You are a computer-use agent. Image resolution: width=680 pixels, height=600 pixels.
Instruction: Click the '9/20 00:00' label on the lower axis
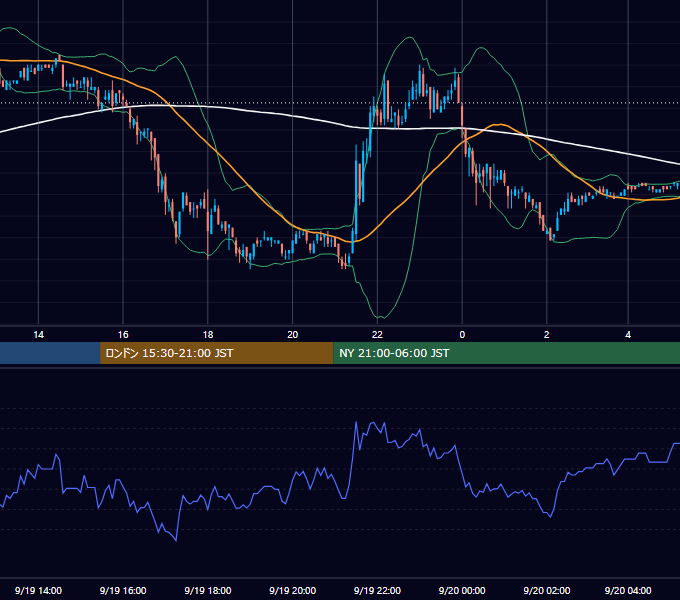(462, 590)
